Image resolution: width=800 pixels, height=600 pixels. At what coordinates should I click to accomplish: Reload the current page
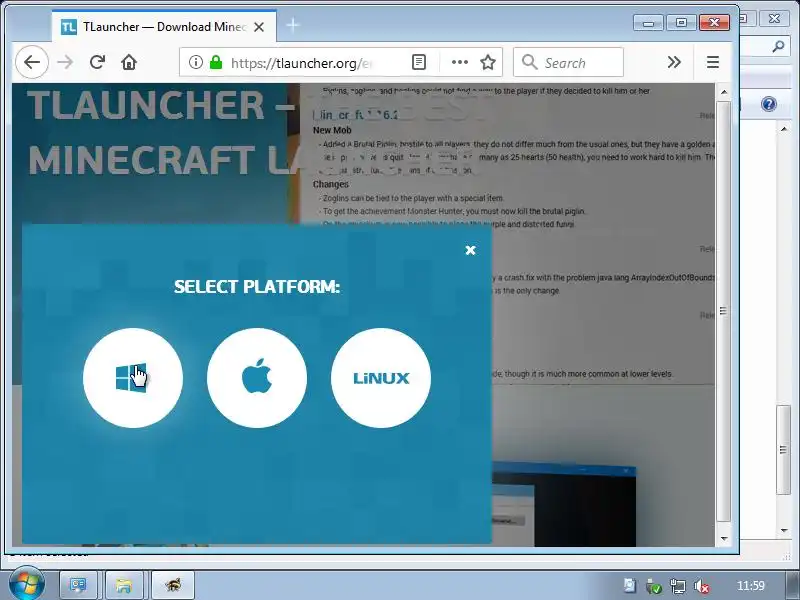(x=97, y=62)
